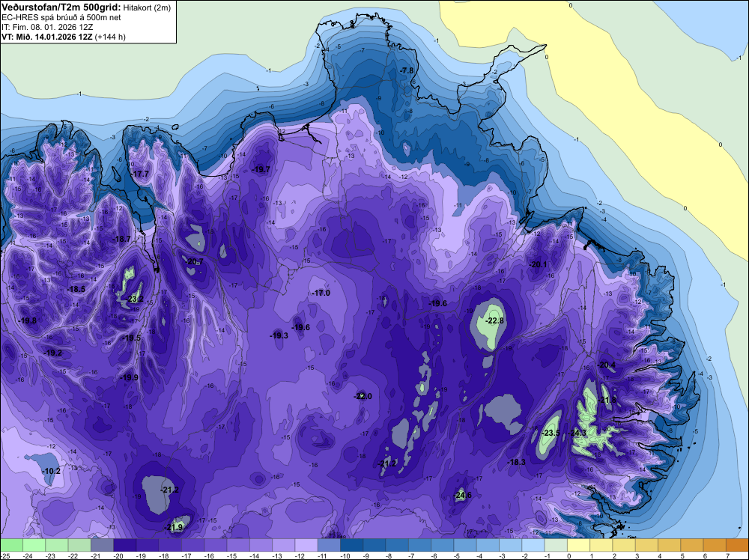Select the -18.5 temperature label
The image size is (749, 560).
tap(76, 289)
